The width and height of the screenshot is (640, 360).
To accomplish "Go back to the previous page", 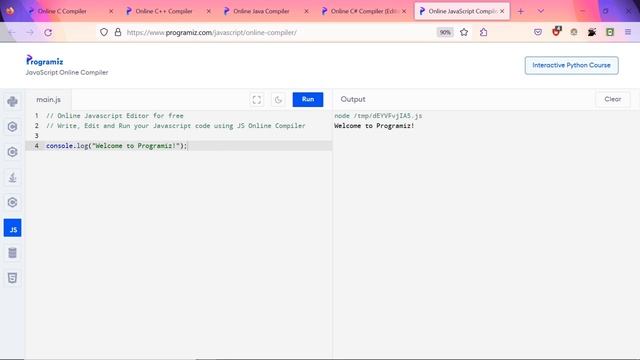I will [x=12, y=32].
